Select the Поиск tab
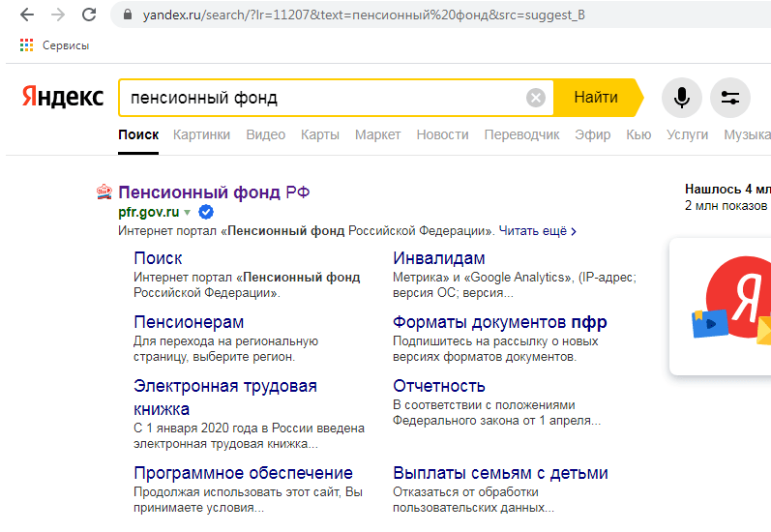The height and width of the screenshot is (532, 771). (138, 134)
